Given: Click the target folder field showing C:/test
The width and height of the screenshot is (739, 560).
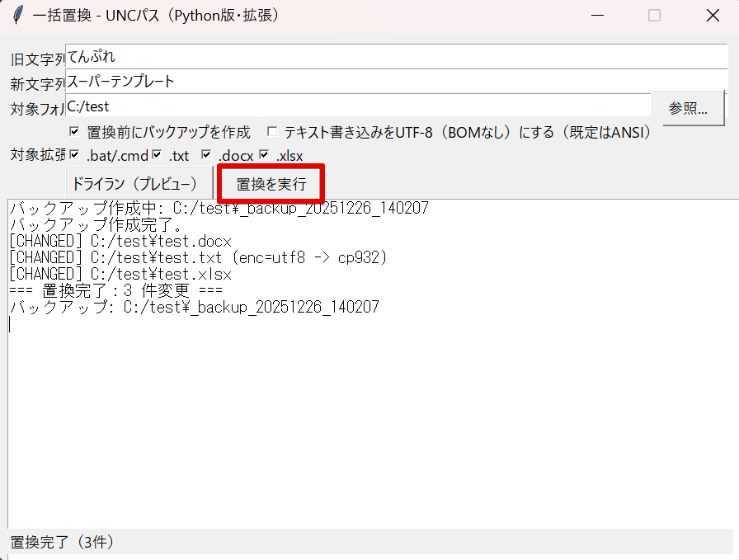Looking at the screenshot, I should click(x=359, y=106).
